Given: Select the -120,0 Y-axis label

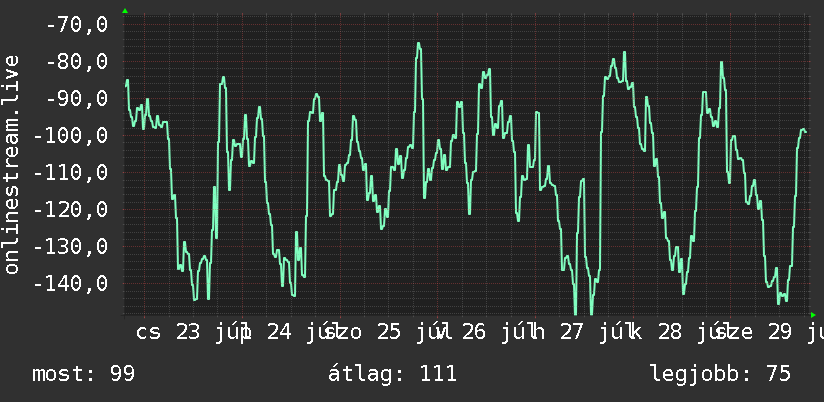Looking at the screenshot, I should coord(70,210).
